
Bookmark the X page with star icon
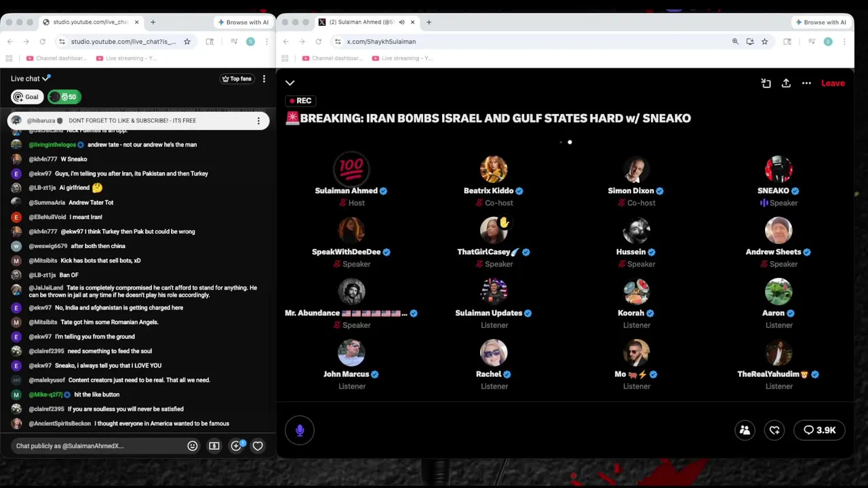pyautogui.click(x=764, y=41)
